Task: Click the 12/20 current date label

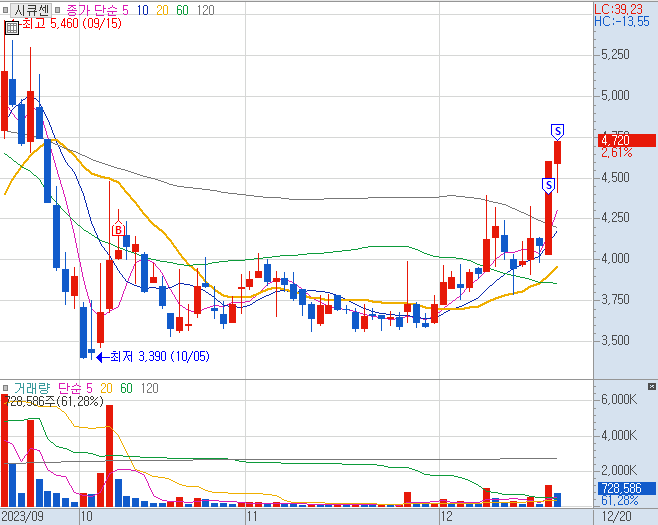Action: click(616, 516)
